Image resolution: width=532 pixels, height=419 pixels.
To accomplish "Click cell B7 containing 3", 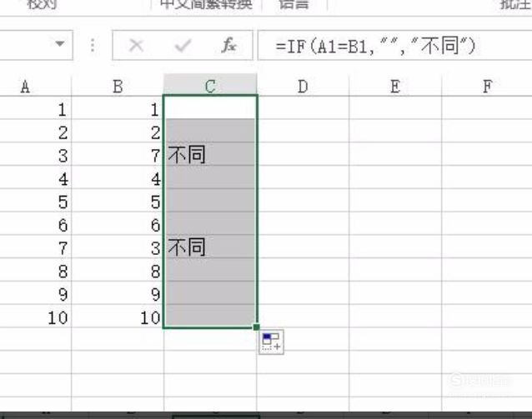I will coord(118,247).
